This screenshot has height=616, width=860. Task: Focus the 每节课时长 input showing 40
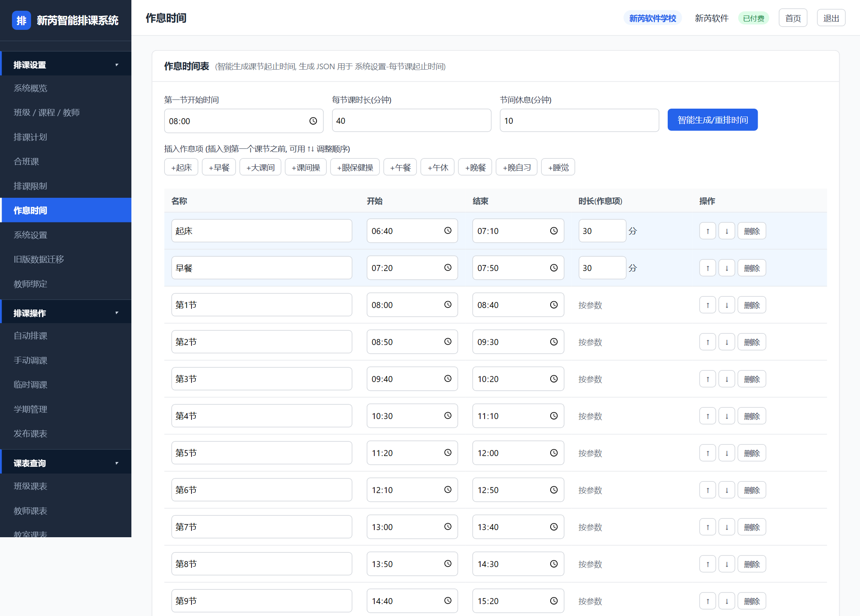[x=411, y=121]
